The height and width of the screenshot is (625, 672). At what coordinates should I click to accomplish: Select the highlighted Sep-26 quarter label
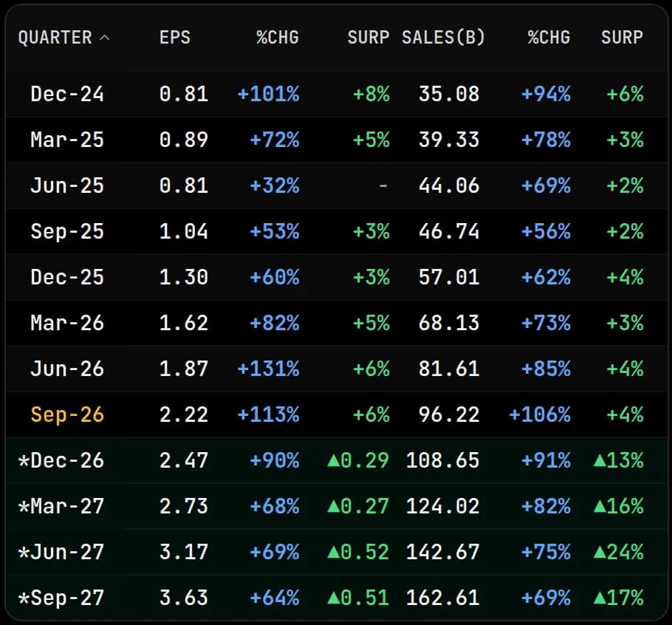click(x=67, y=414)
